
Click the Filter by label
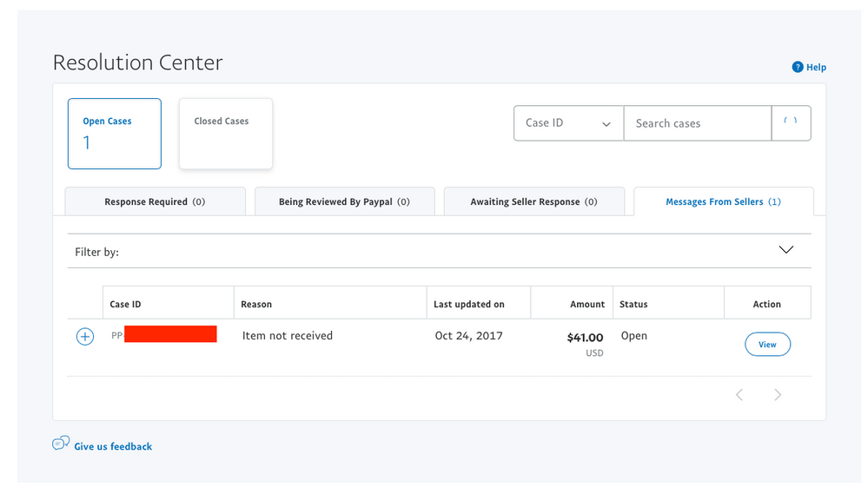[x=96, y=252]
